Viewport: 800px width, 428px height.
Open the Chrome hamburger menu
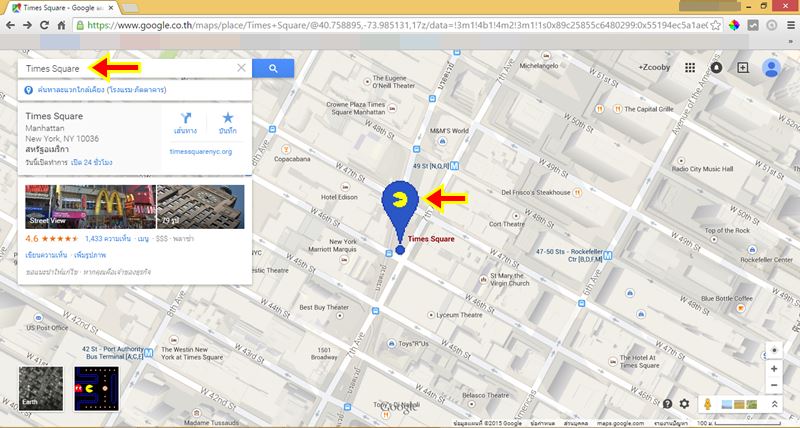point(790,25)
